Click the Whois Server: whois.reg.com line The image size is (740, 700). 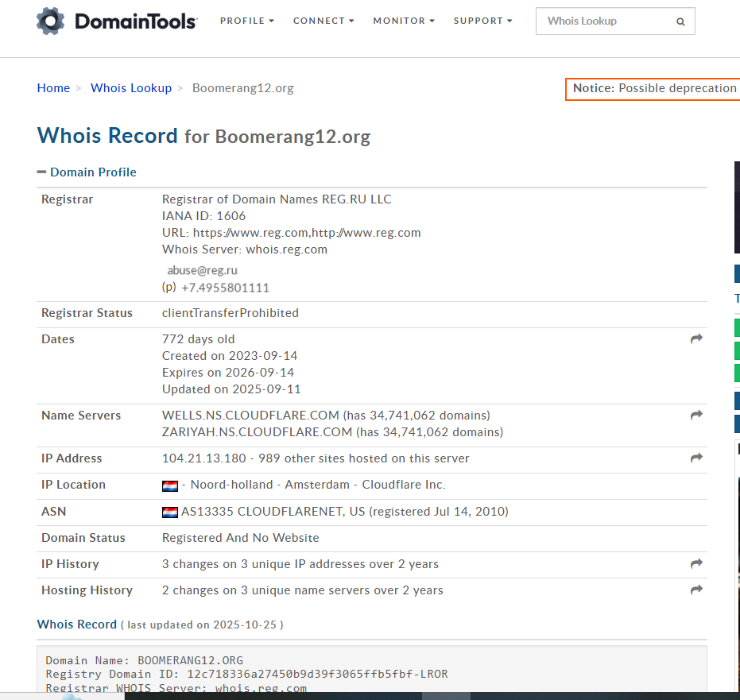(x=245, y=249)
